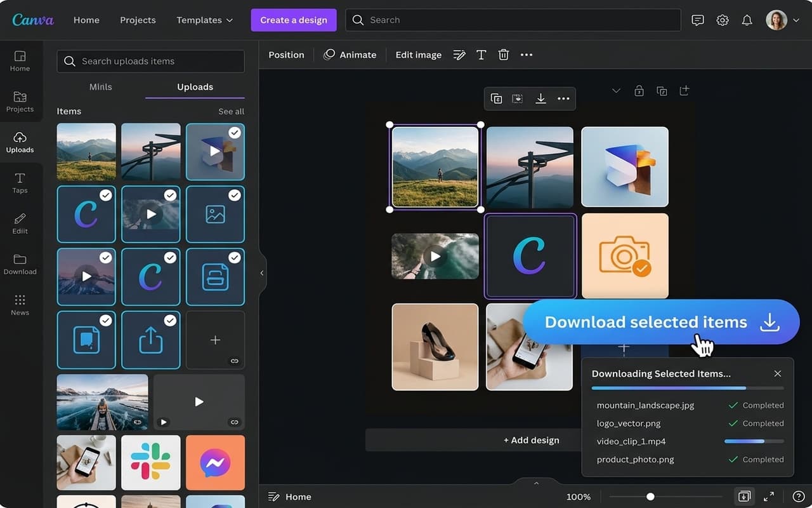
Task: Open notifications bell
Action: [747, 20]
